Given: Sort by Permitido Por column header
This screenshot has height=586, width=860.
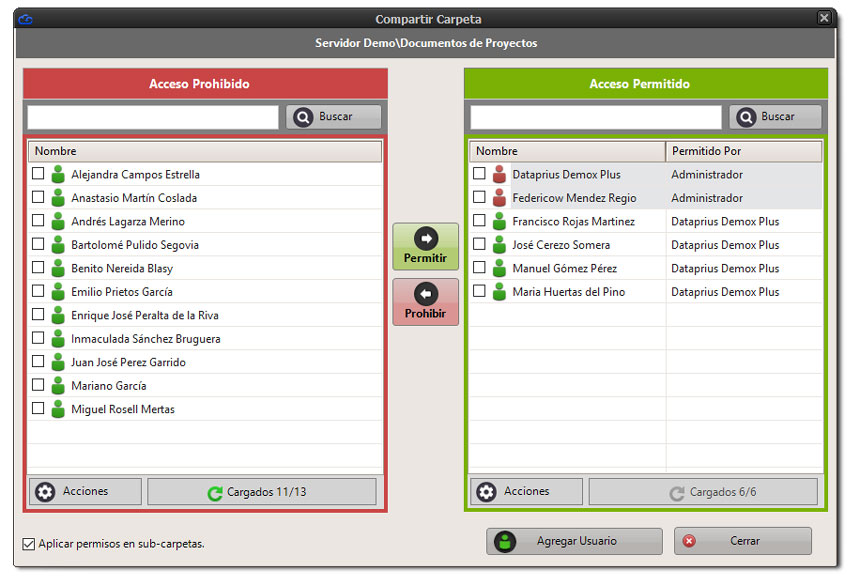Looking at the screenshot, I should click(744, 151).
